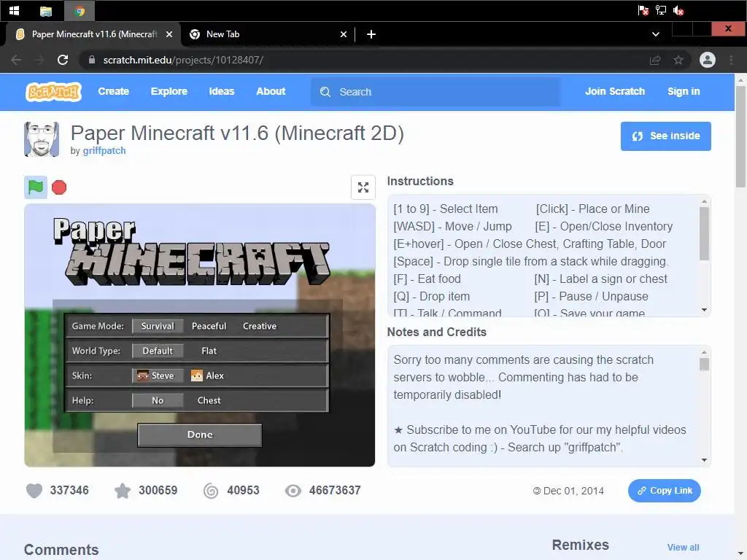
Task: Click the site lock icon in address bar
Action: tap(92, 60)
